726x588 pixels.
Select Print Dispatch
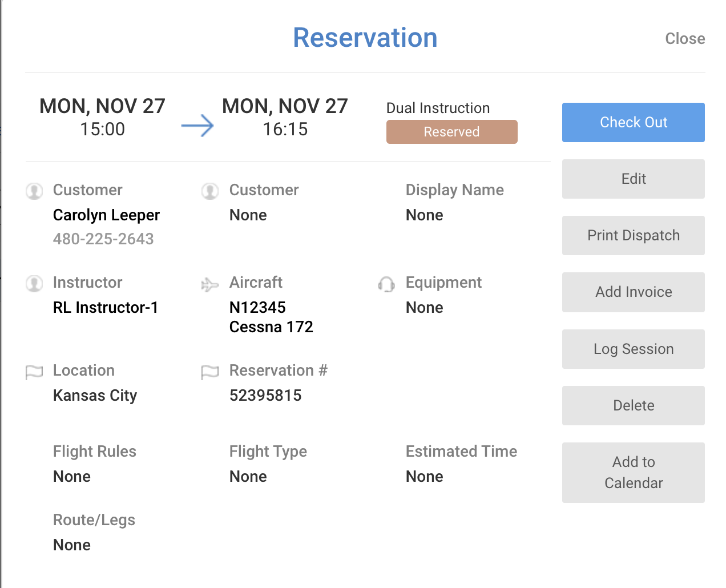pos(633,235)
